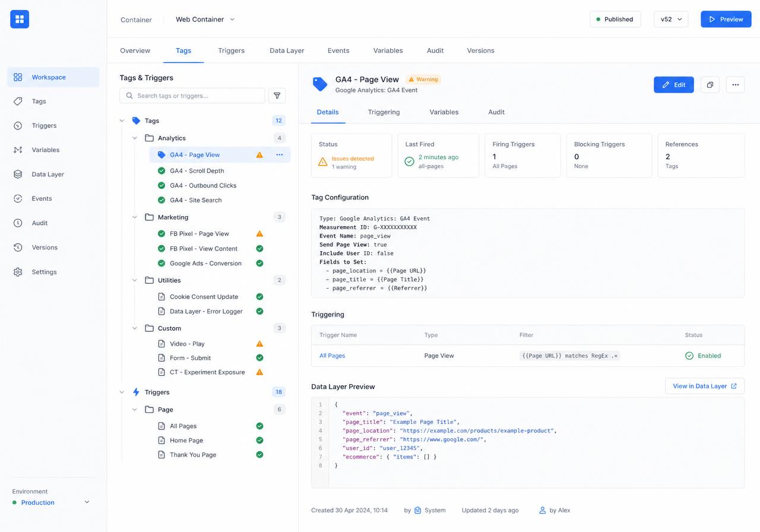This screenshot has width=760, height=532.
Task: Collapse the Tags tree section
Action: [x=122, y=121]
